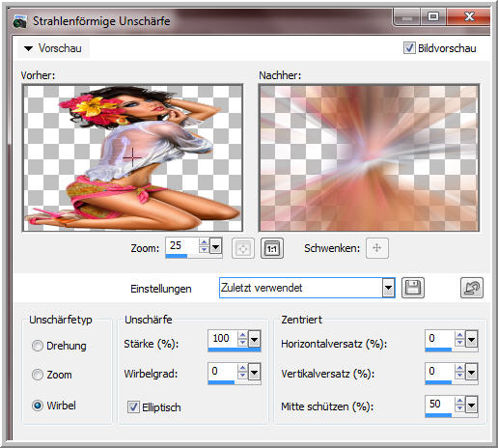498x448 pixels.
Task: Decrease Stärke (%) with down arrow
Action: (242, 343)
